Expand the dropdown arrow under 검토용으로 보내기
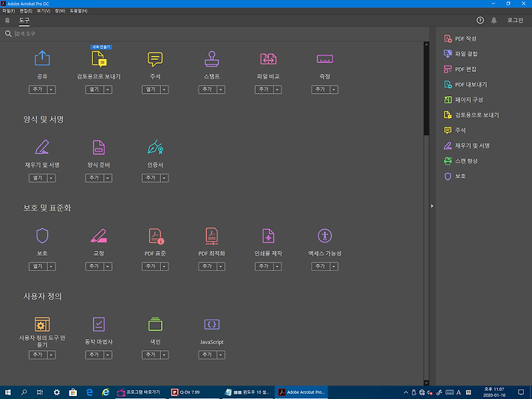The height and width of the screenshot is (399, 532). pyautogui.click(x=108, y=89)
